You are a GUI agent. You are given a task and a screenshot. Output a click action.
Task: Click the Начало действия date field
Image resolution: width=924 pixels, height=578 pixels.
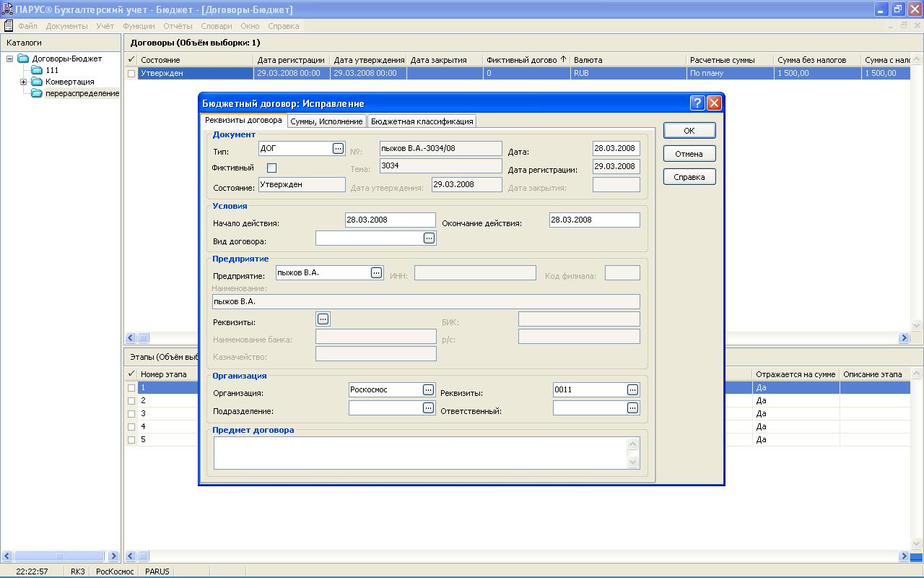point(390,220)
